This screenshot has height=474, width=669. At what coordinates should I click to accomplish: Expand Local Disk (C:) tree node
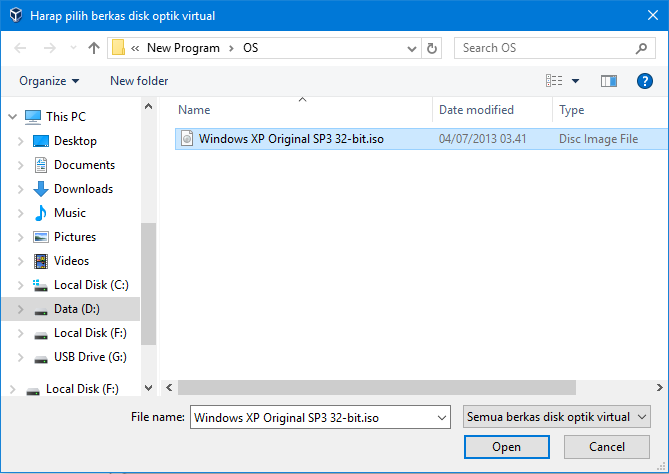click(20, 285)
